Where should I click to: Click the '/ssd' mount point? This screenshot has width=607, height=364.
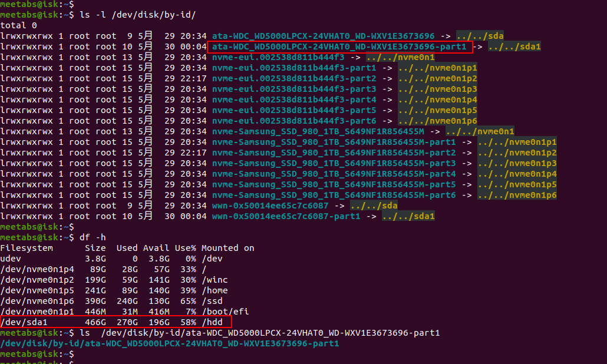click(212, 301)
